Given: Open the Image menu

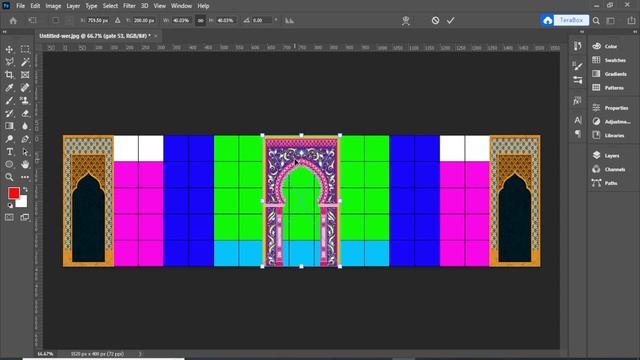Looking at the screenshot, I should click(x=53, y=6).
